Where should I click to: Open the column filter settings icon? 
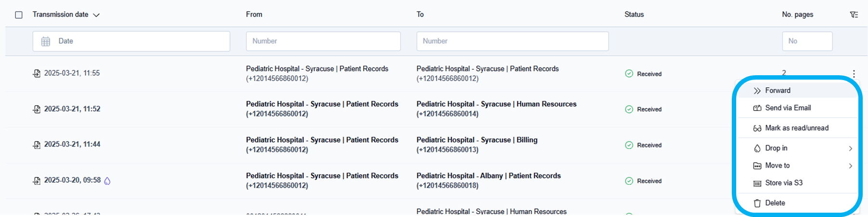pos(854,15)
